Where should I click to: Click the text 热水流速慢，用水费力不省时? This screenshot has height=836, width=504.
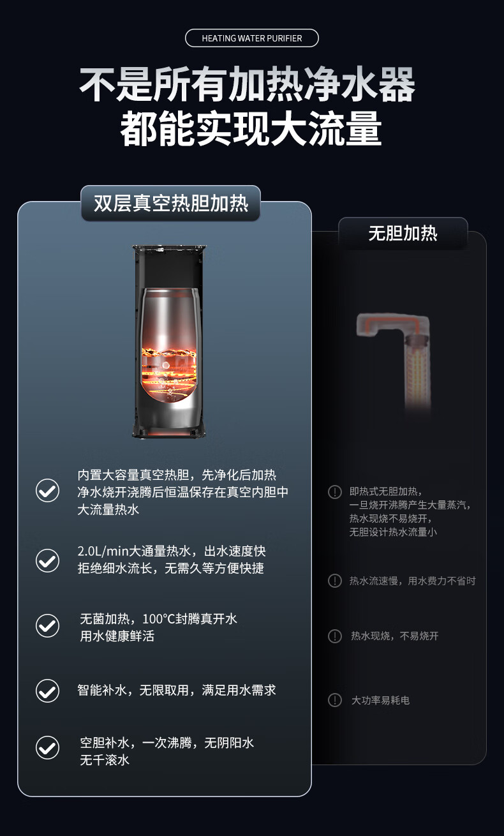pos(413,581)
